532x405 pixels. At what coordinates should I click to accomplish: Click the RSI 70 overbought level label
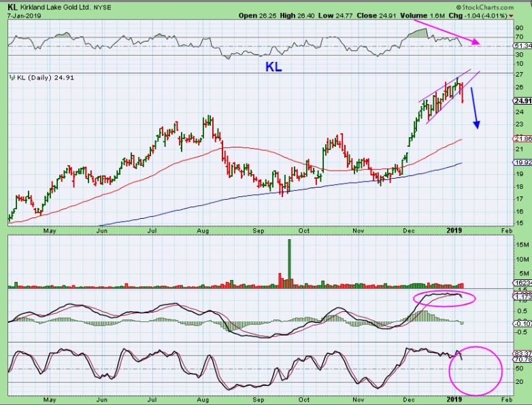click(519, 37)
